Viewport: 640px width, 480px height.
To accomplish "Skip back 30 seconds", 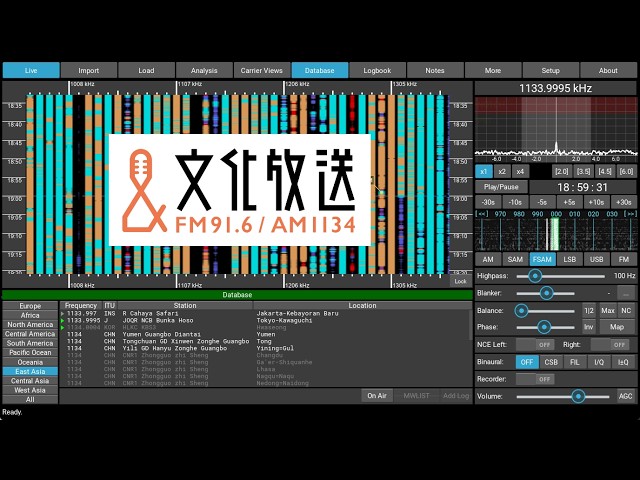I will (x=488, y=202).
